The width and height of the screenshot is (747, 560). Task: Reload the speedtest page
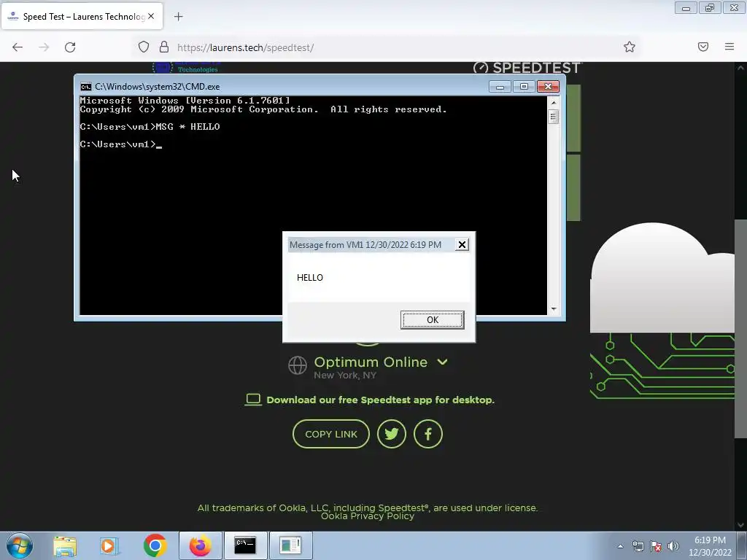(70, 47)
